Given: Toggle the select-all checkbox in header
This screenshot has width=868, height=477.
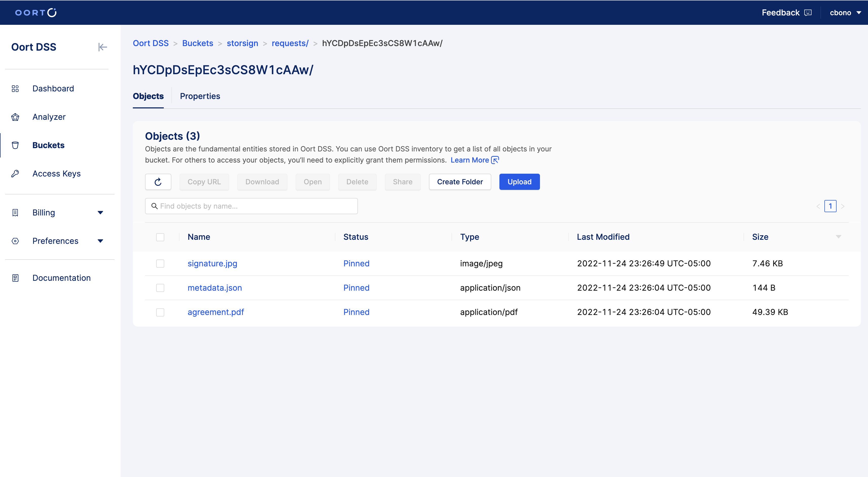Looking at the screenshot, I should 160,237.
